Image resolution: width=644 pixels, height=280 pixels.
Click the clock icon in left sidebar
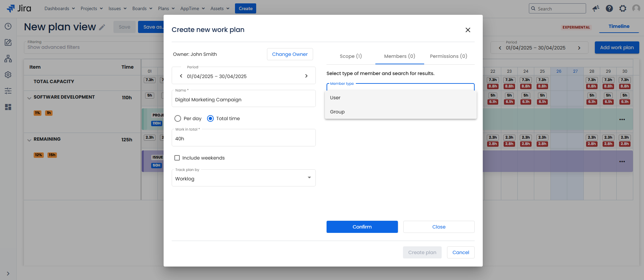point(8,26)
